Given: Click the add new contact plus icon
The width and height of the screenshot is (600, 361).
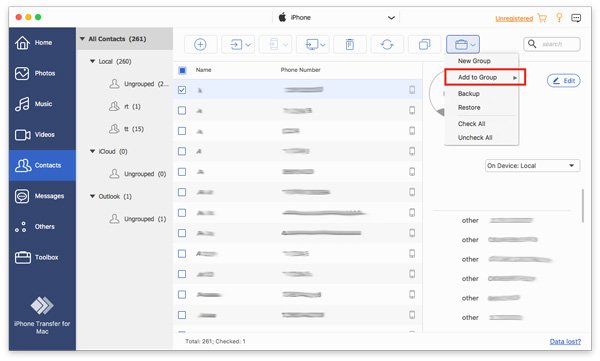Looking at the screenshot, I should pyautogui.click(x=200, y=44).
